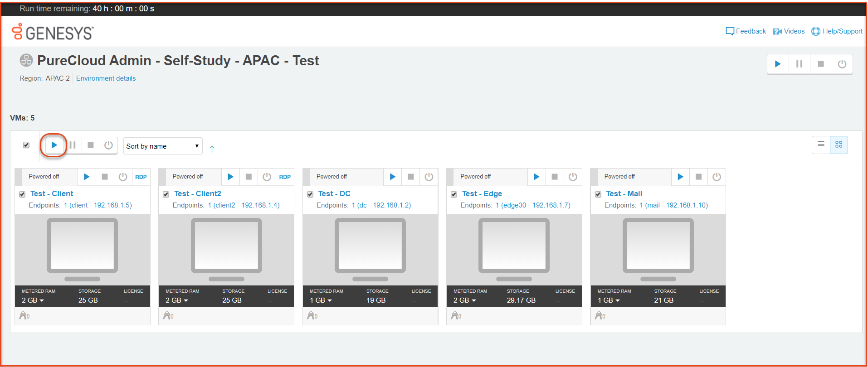The height and width of the screenshot is (367, 868).
Task: Expand the Test - DC metered RAM dropdown
Action: pyautogui.click(x=321, y=300)
